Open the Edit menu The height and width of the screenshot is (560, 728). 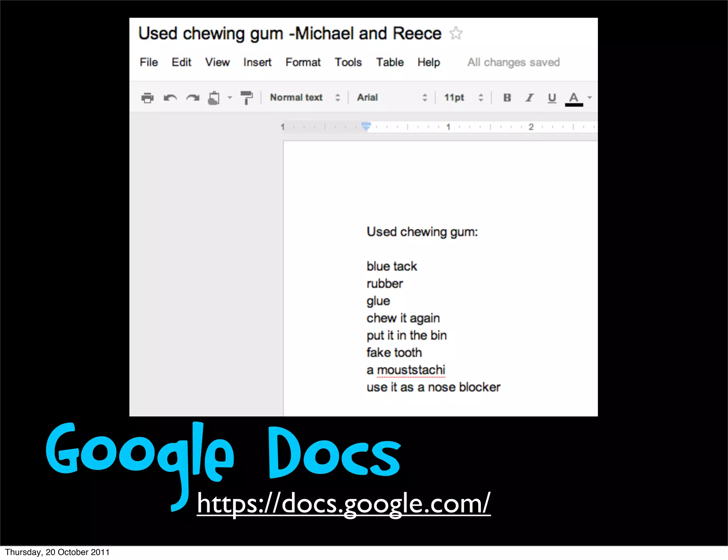point(181,62)
